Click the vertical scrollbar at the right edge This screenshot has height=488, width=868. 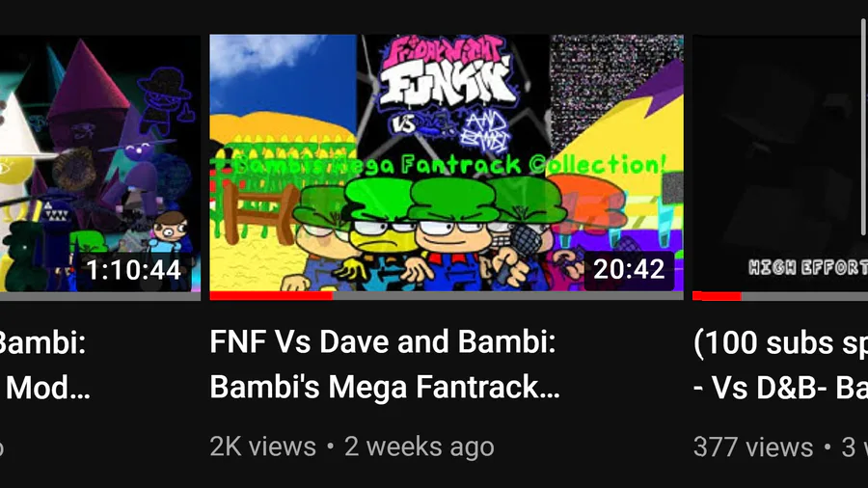864,127
